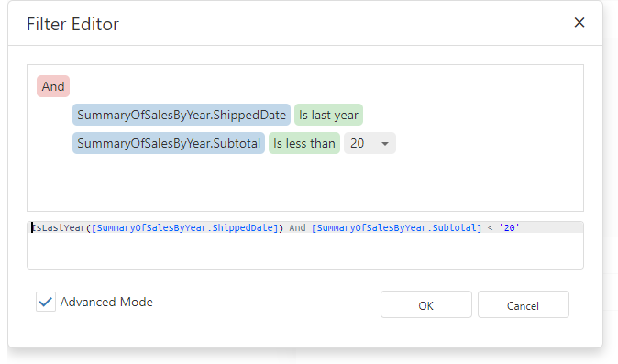Close the Filter Editor dialog
Image resolution: width=618 pixels, height=364 pixels.
[579, 22]
